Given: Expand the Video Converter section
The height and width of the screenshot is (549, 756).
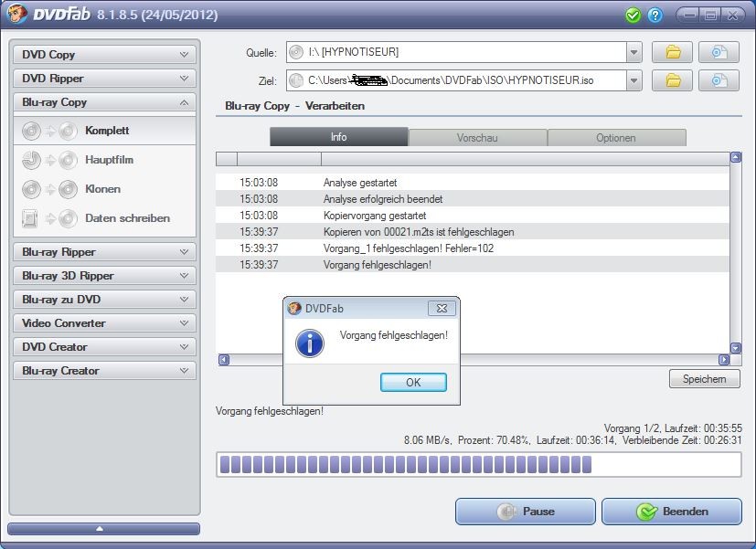Looking at the screenshot, I should point(104,323).
